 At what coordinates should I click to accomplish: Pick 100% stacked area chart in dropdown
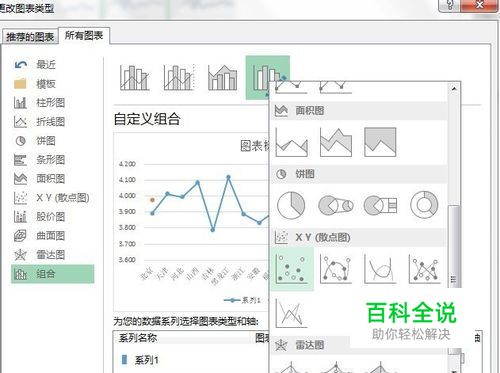[x=380, y=142]
